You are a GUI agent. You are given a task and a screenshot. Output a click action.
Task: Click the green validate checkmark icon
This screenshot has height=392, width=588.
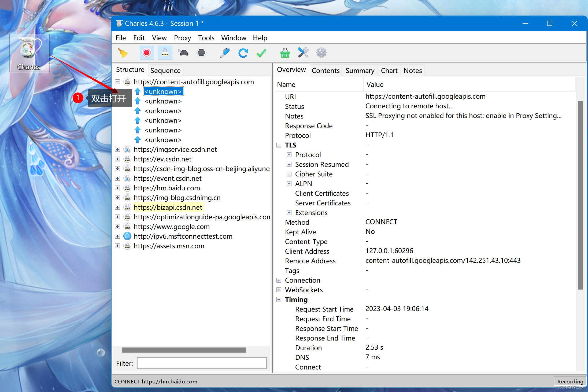coord(261,53)
